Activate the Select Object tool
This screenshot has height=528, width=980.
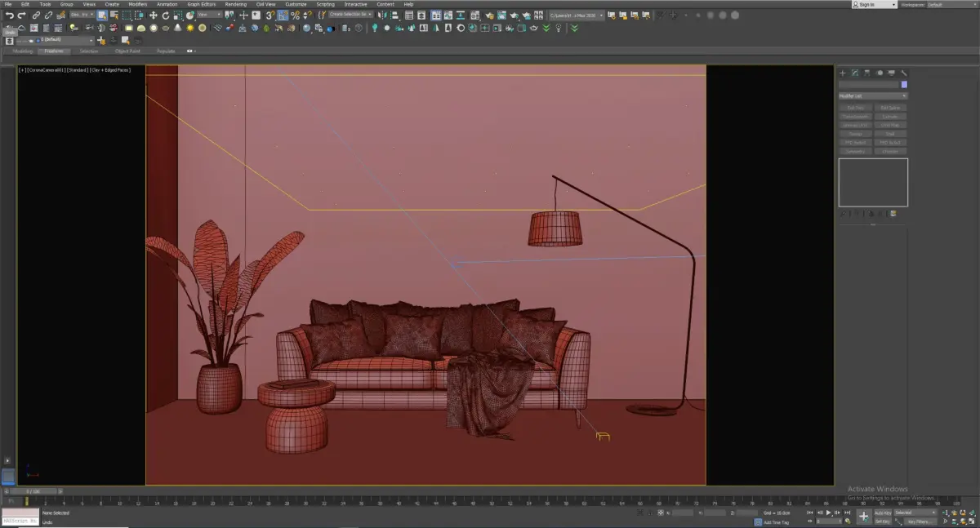(x=101, y=15)
